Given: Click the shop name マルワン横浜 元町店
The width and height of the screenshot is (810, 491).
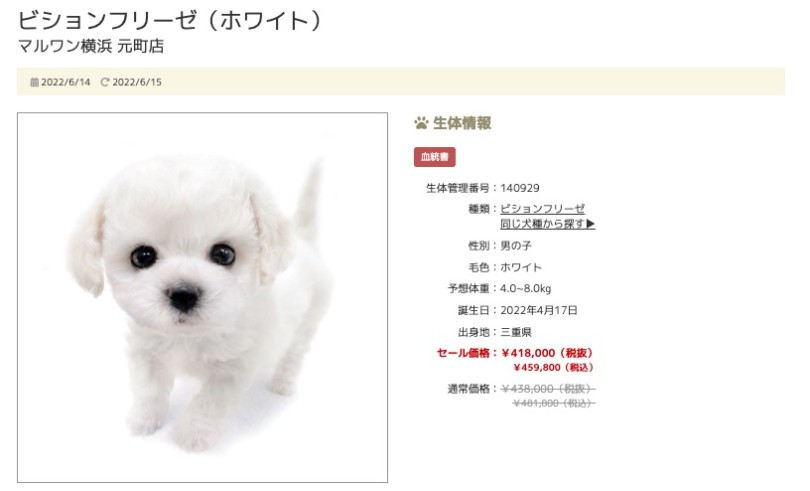Looking at the screenshot, I should tap(91, 47).
